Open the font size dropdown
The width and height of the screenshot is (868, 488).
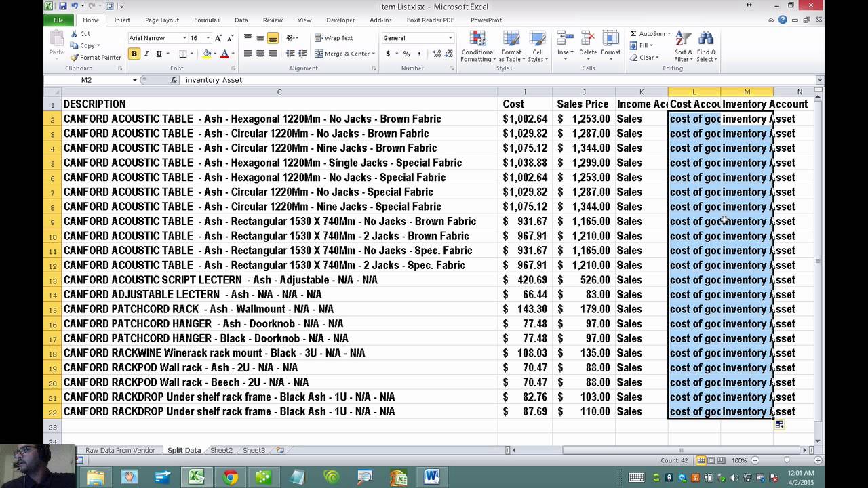pos(208,38)
